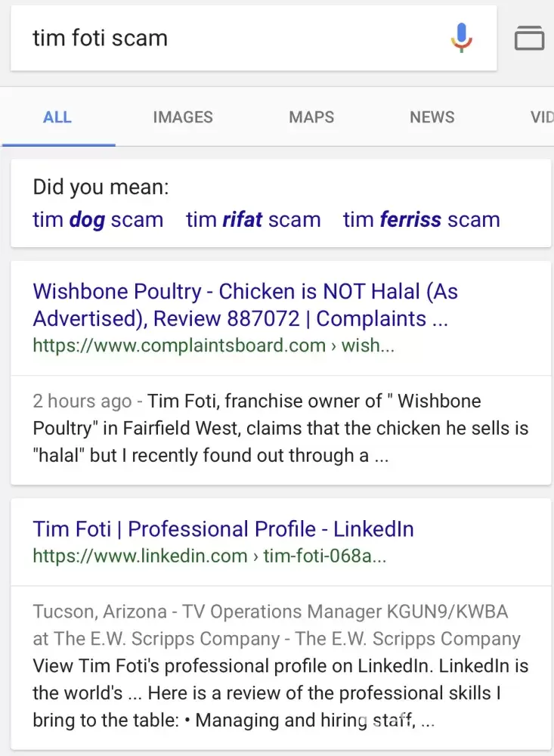
Task: Choose the 'tim dog scam' suggestion
Action: pos(98,220)
